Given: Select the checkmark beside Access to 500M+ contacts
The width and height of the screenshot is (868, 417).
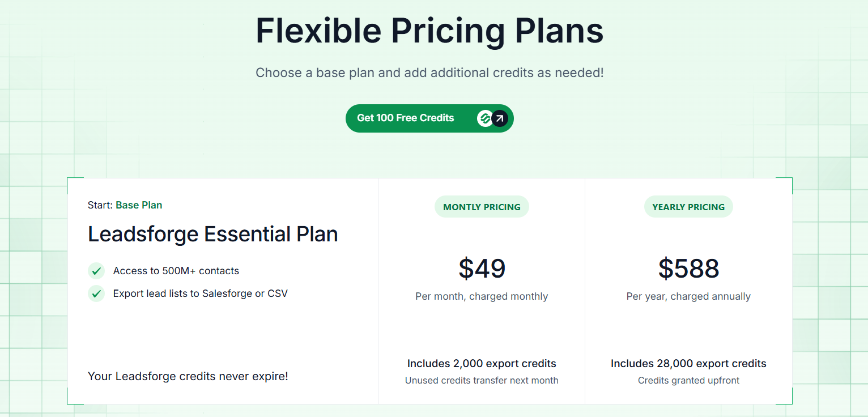Looking at the screenshot, I should [x=96, y=271].
